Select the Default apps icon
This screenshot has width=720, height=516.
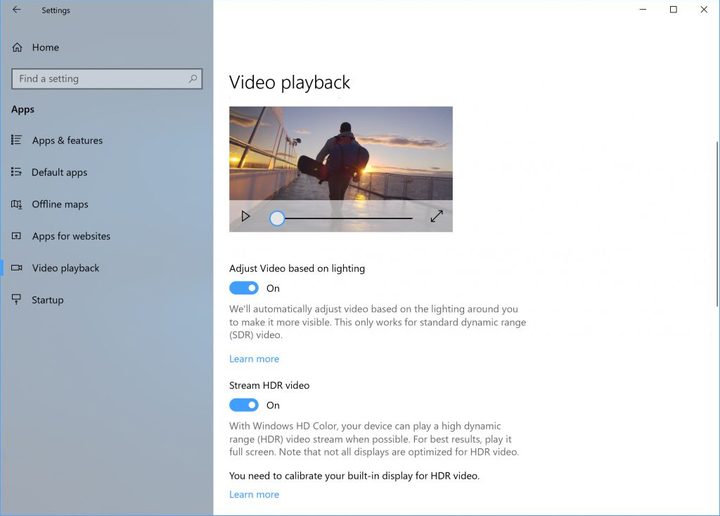click(17, 172)
